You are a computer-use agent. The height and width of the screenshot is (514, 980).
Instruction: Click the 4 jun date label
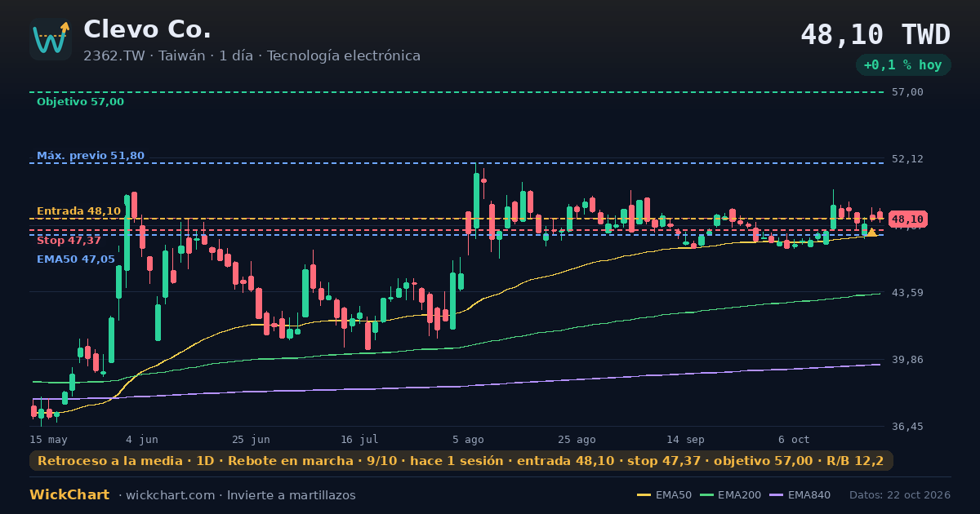(x=142, y=439)
